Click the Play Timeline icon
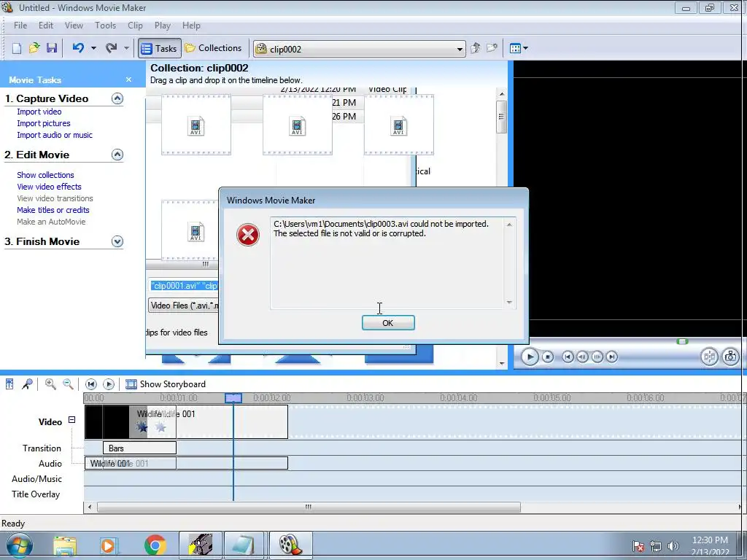This screenshot has width=747, height=560. pyautogui.click(x=109, y=384)
